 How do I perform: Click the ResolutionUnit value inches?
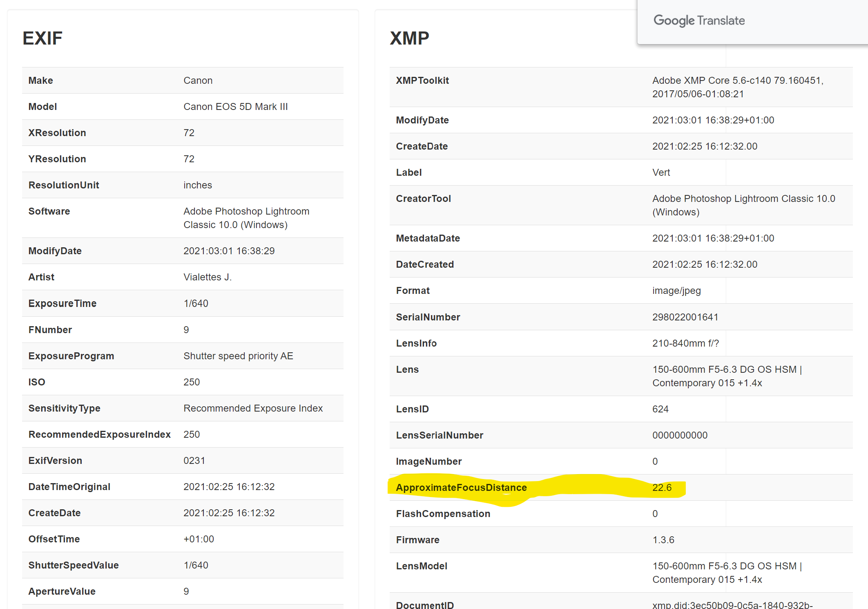point(198,185)
